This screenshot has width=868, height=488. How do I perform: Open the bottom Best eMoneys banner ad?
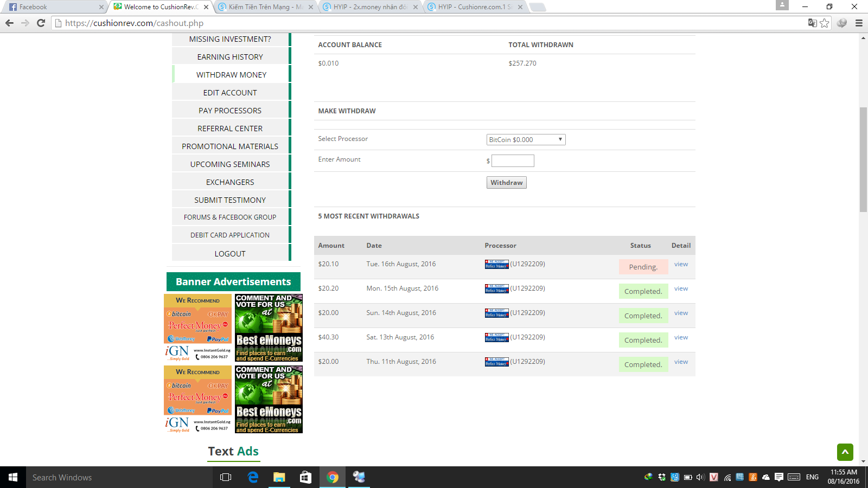coord(269,399)
